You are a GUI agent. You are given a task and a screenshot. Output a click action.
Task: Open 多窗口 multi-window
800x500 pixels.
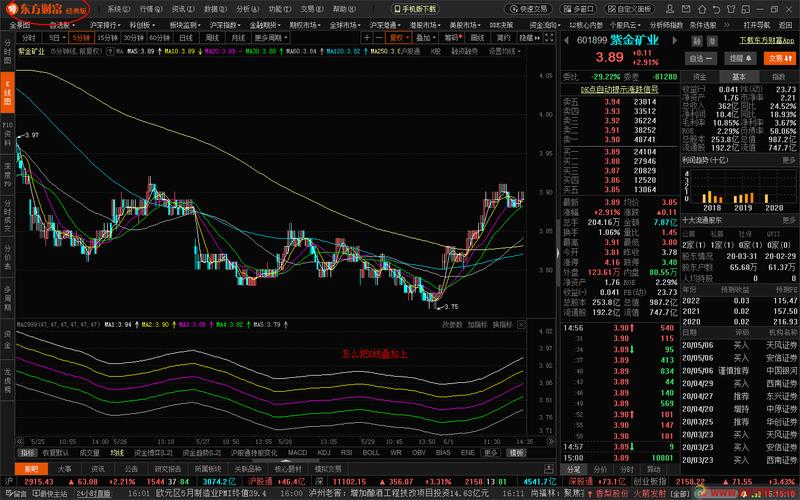578,9
